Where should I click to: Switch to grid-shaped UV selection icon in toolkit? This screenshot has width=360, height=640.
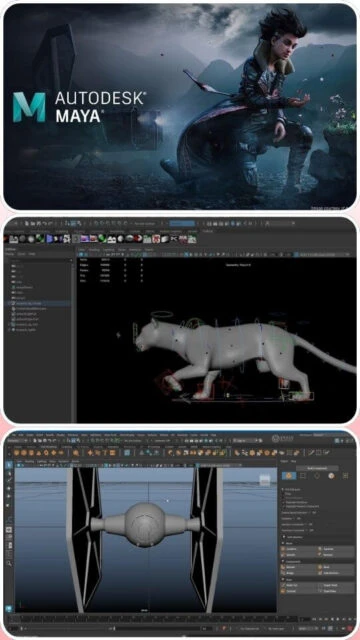346,476
